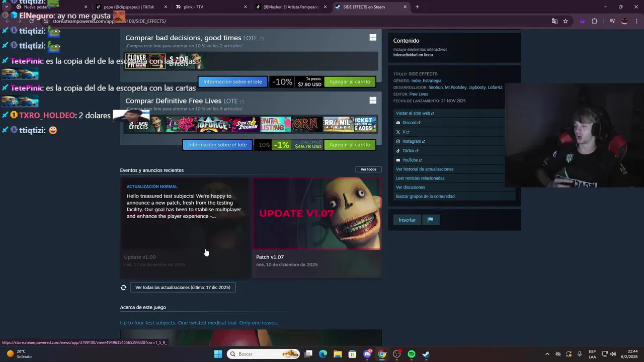Switch to the plink - 7TV tab
Viewport: 644px width, 362px height.
pyautogui.click(x=211, y=7)
